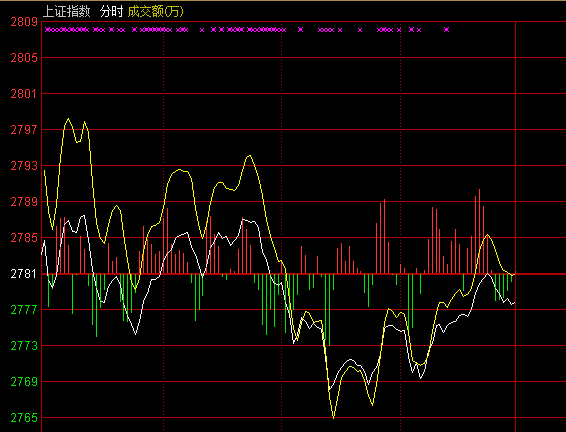Select the 2801 price axis label

click(x=24, y=94)
